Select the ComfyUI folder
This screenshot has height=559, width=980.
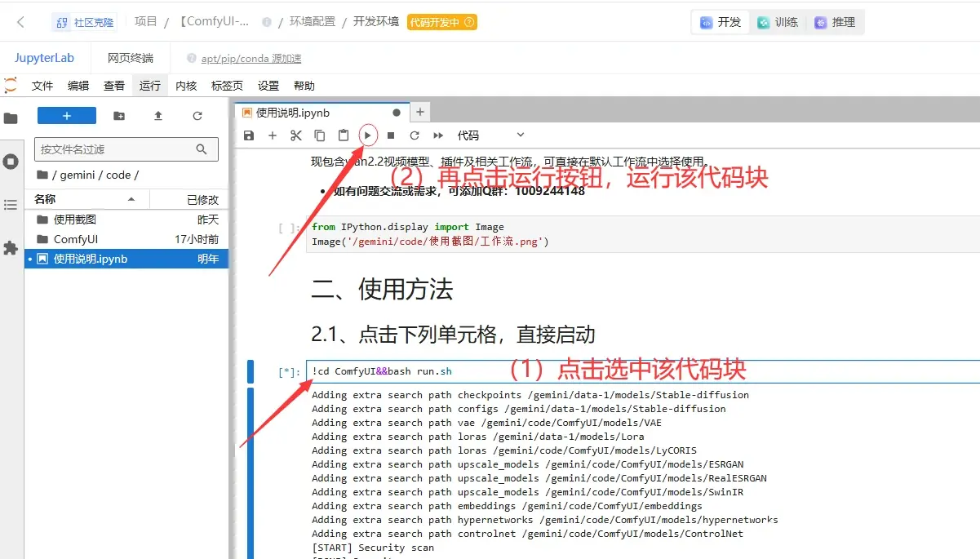(126, 239)
